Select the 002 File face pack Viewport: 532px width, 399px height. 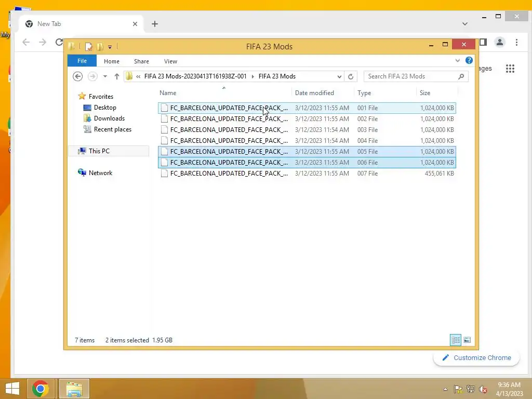point(307,119)
